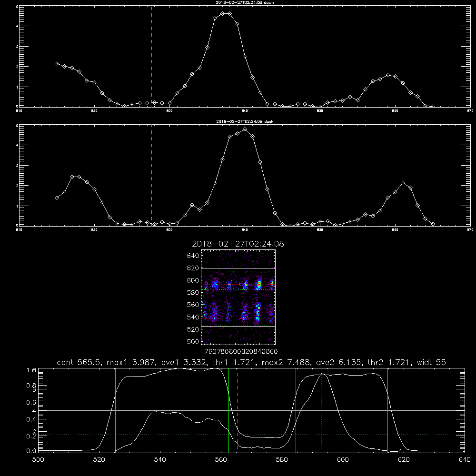
Task: Click the solid white horizontal line at value 4
Action: pyautogui.click(x=251, y=410)
